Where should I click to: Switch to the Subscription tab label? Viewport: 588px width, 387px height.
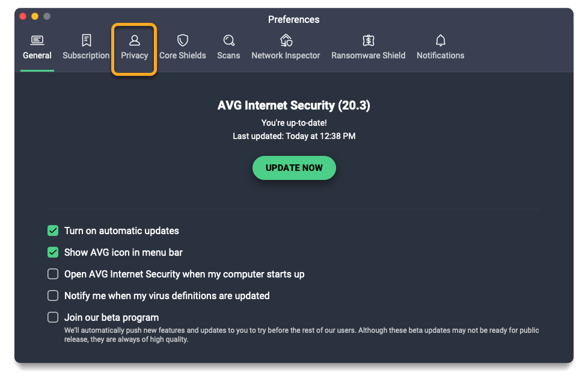(86, 55)
